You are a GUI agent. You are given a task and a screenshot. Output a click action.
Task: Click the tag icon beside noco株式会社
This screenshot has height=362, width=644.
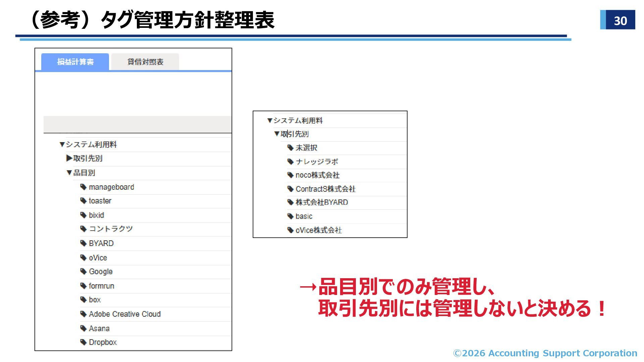(x=290, y=175)
